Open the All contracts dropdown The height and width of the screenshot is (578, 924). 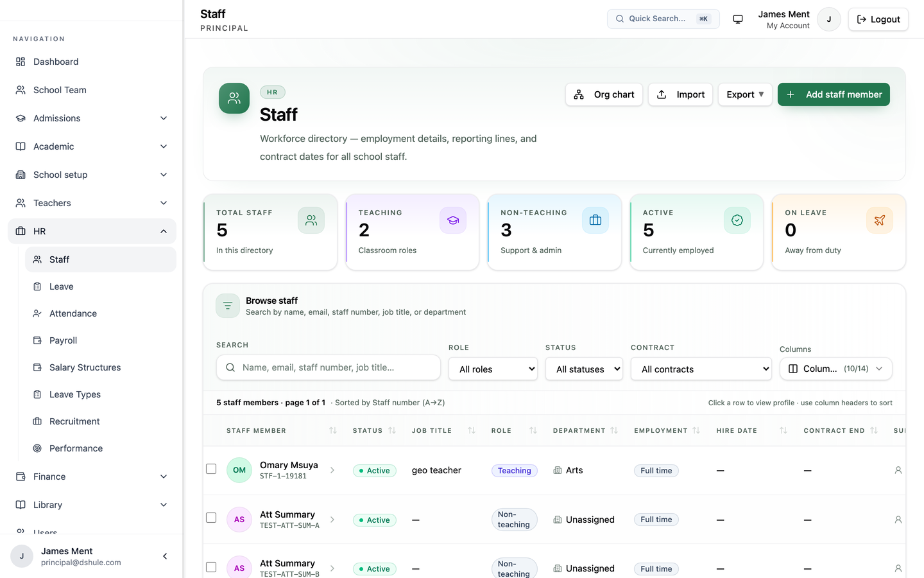(x=701, y=369)
